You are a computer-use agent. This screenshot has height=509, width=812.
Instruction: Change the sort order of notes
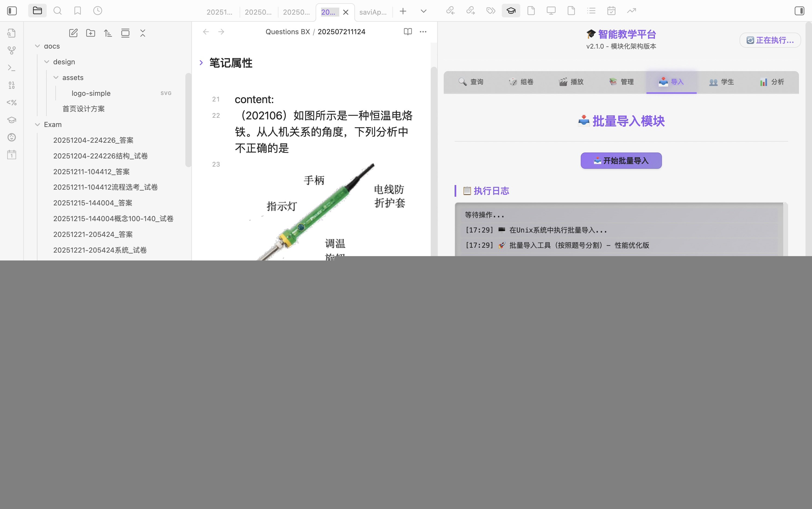pyautogui.click(x=108, y=33)
